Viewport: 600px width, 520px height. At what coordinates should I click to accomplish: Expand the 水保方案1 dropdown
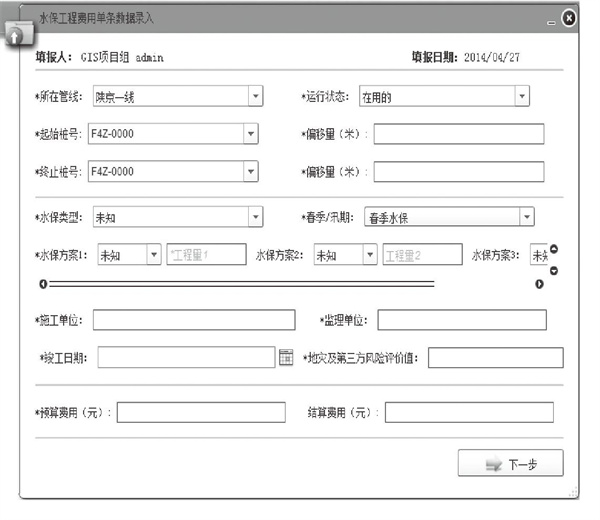pyautogui.click(x=153, y=255)
